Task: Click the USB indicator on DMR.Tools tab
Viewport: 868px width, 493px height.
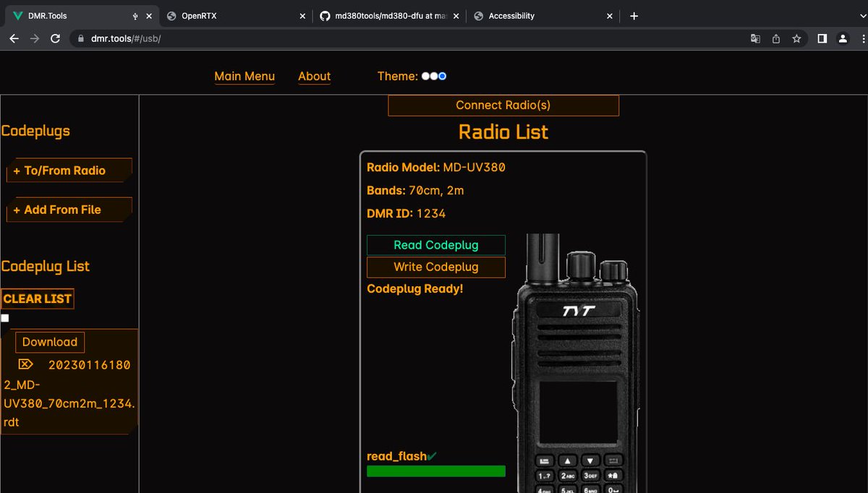Action: [135, 16]
